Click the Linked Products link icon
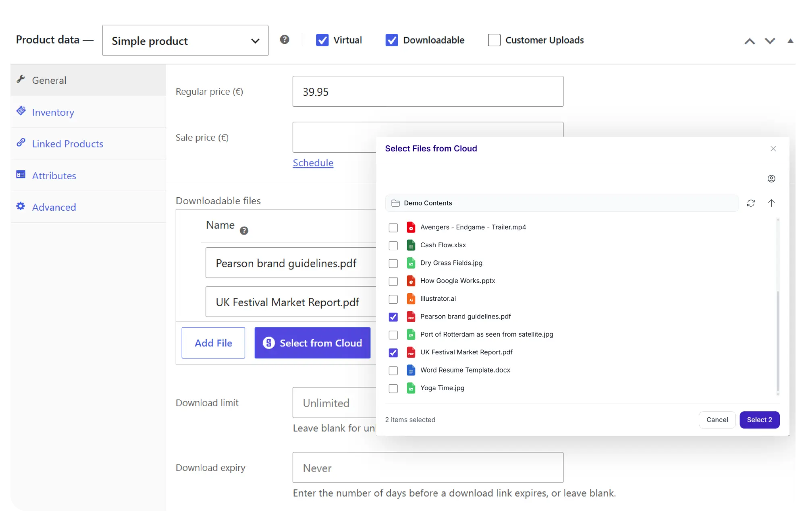 pyautogui.click(x=21, y=143)
